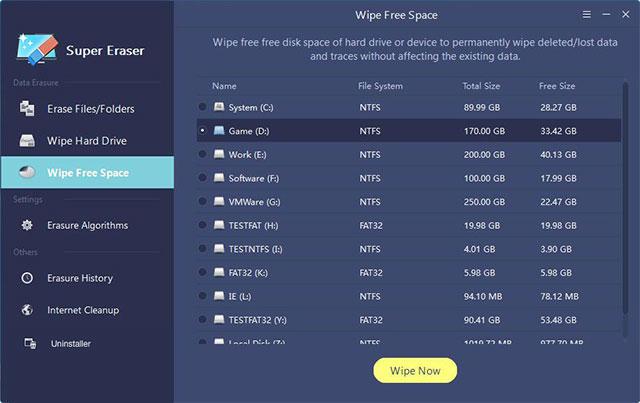This screenshot has width=640, height=403.
Task: Open the Erase Files/Folders section
Action: pos(90,108)
